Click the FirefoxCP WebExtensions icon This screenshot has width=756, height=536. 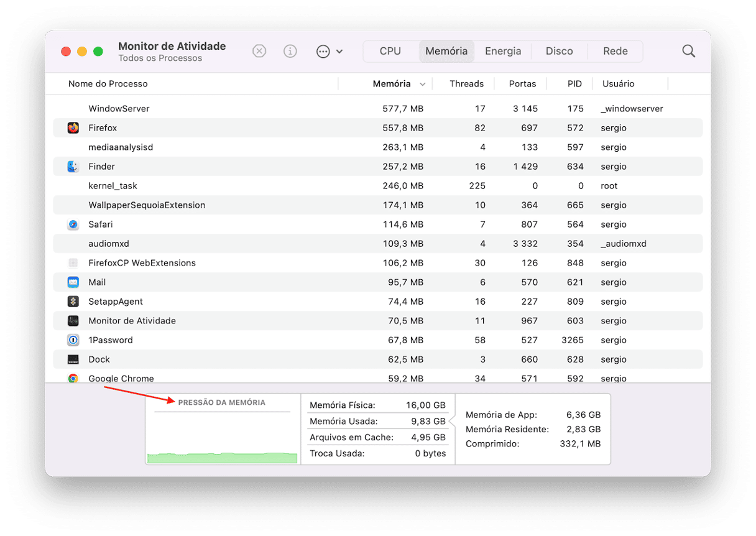(x=73, y=263)
